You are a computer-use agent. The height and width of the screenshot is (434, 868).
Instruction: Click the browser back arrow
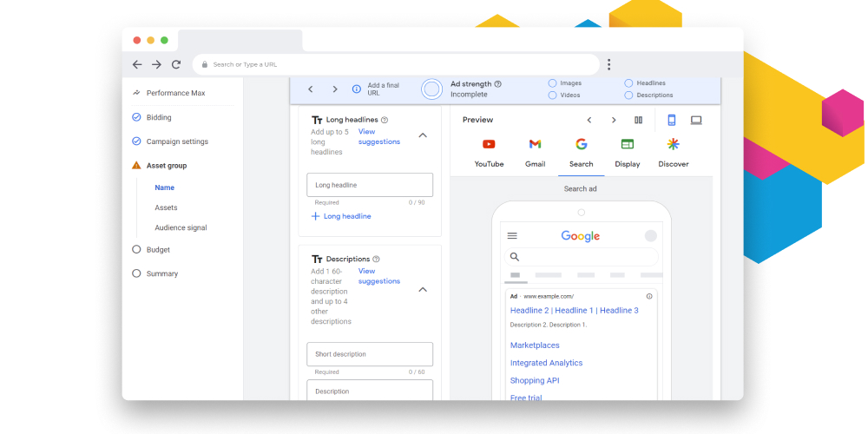tap(137, 65)
